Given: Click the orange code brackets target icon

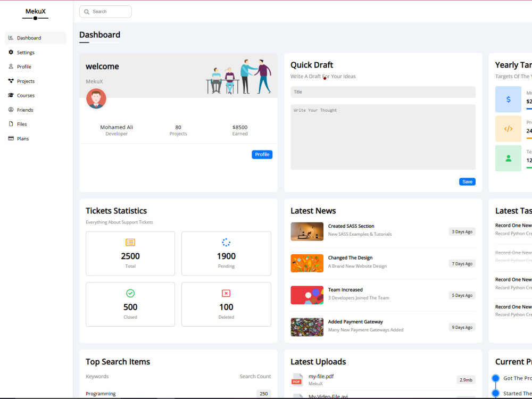Looking at the screenshot, I should [x=508, y=129].
